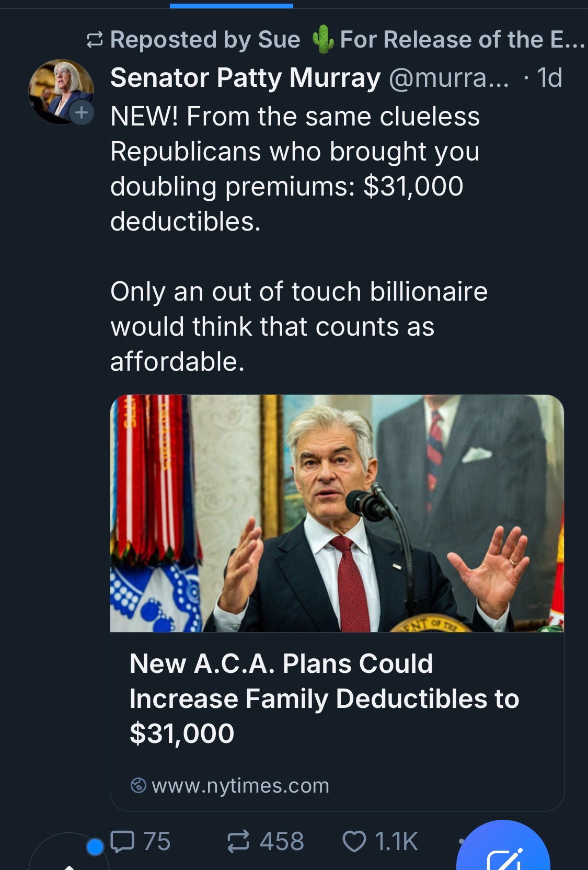
Task: View the article preview photo
Action: [337, 513]
